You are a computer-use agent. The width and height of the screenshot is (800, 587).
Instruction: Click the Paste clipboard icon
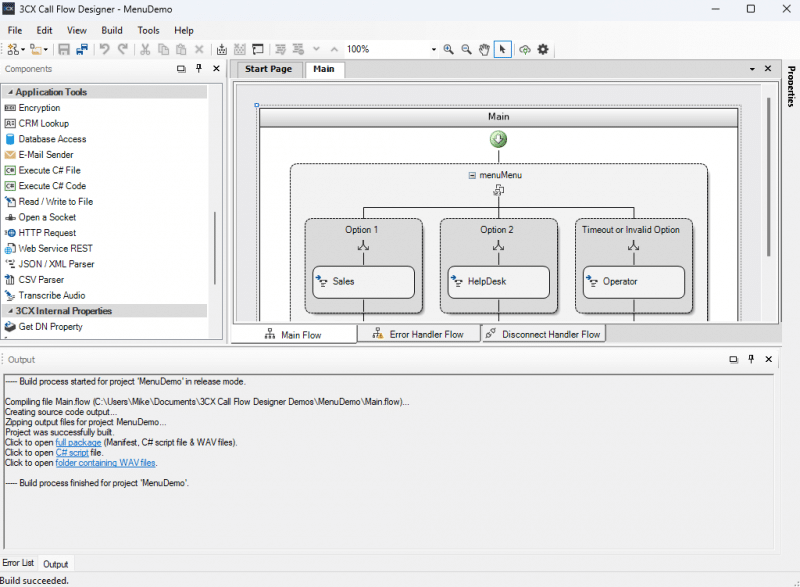(x=181, y=49)
